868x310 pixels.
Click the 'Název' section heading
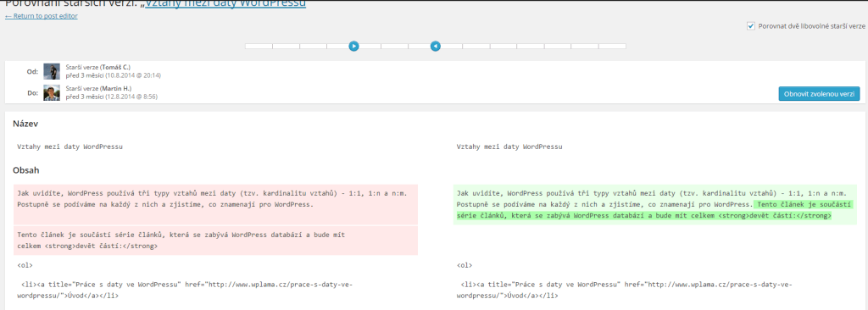tap(25, 124)
